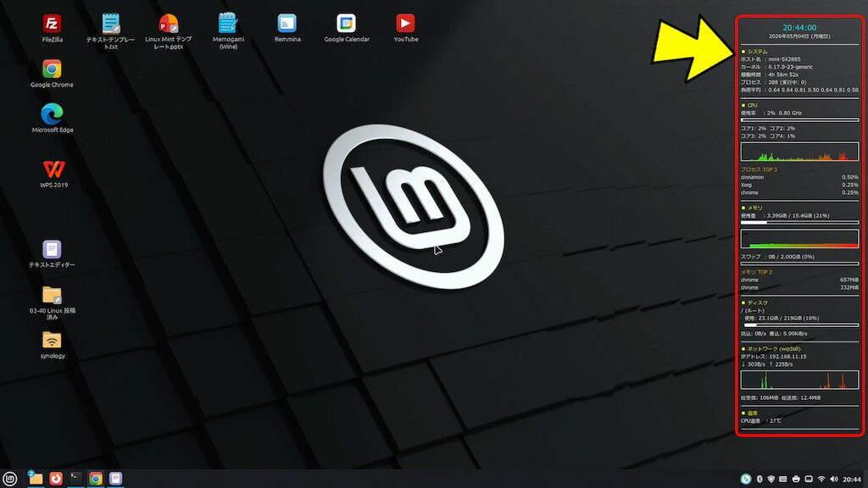Click the 2026年05月04日 date line
This screenshot has width=868, height=488.
pos(799,36)
